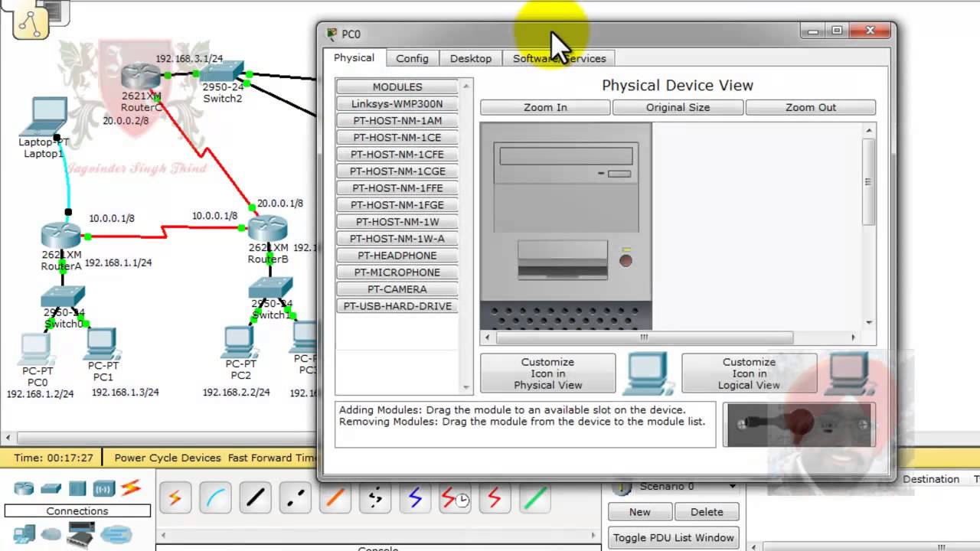
Task: Select the Linksys-WMP300N module
Action: pyautogui.click(x=397, y=103)
